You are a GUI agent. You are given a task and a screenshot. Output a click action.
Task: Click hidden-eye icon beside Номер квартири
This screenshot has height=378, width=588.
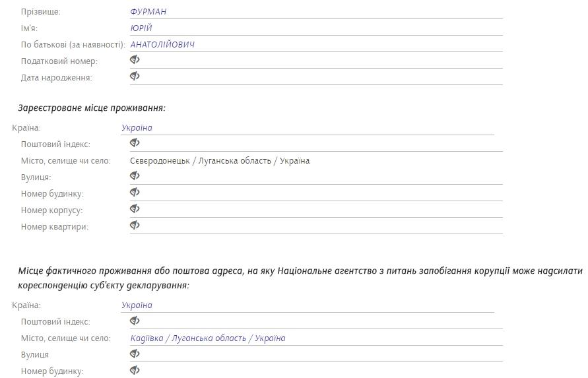[x=135, y=226]
